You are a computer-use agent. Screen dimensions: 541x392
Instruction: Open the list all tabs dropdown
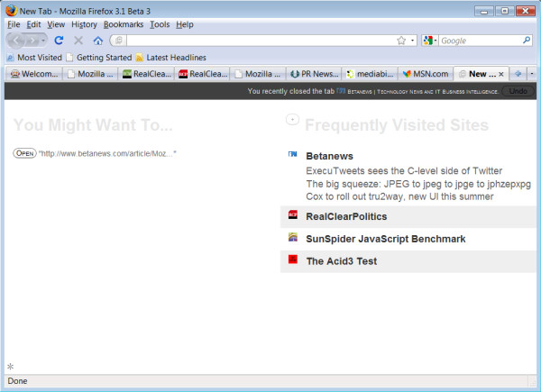(x=532, y=73)
